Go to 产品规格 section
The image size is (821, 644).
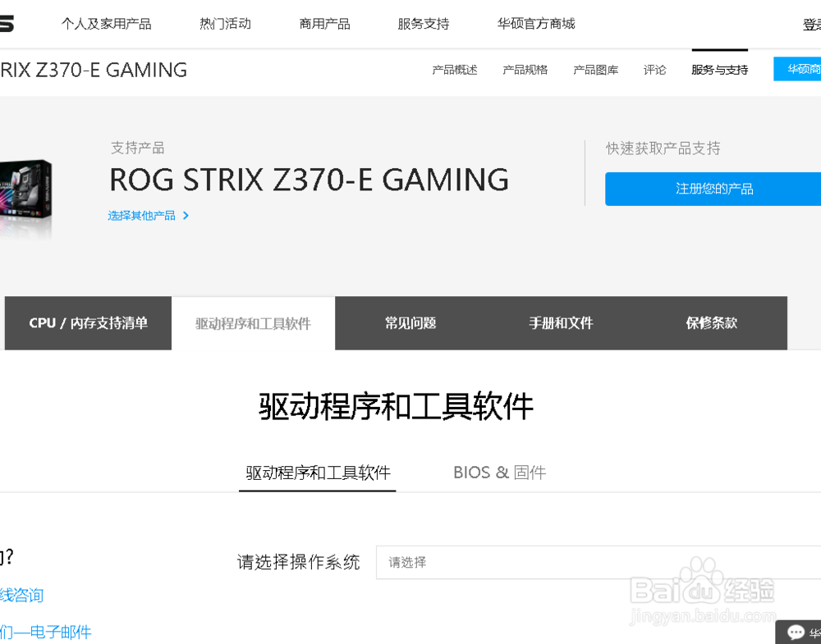525,70
